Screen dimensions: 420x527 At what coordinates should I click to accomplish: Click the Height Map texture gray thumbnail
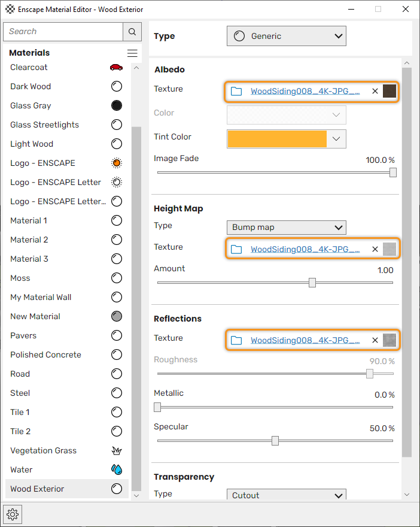pos(389,249)
